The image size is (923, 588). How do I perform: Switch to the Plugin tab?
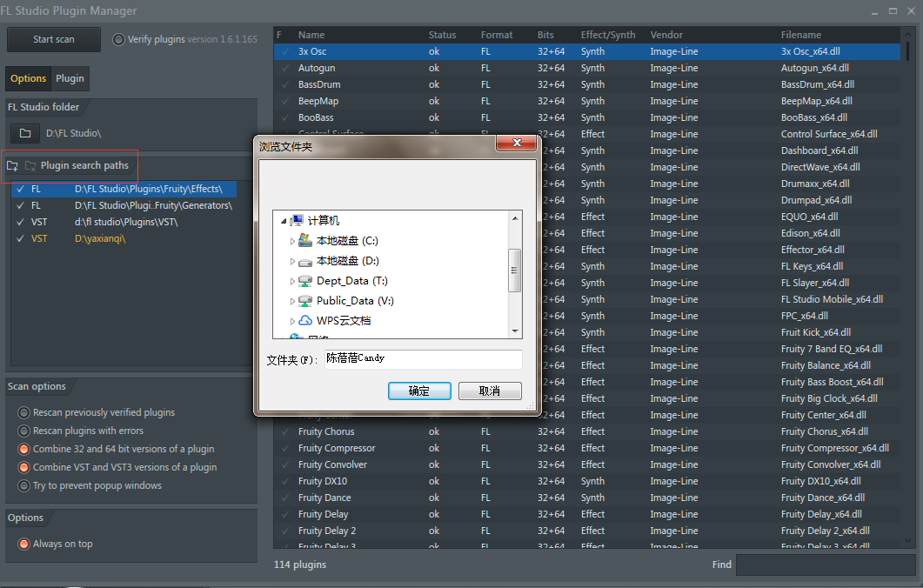[x=70, y=78]
